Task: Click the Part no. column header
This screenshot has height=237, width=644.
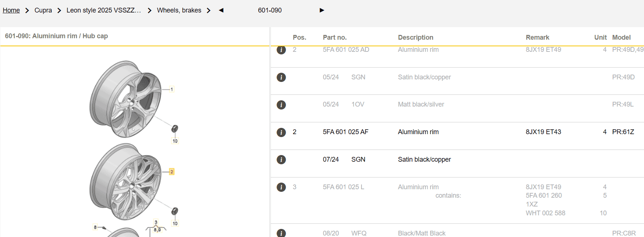Action: (x=335, y=37)
